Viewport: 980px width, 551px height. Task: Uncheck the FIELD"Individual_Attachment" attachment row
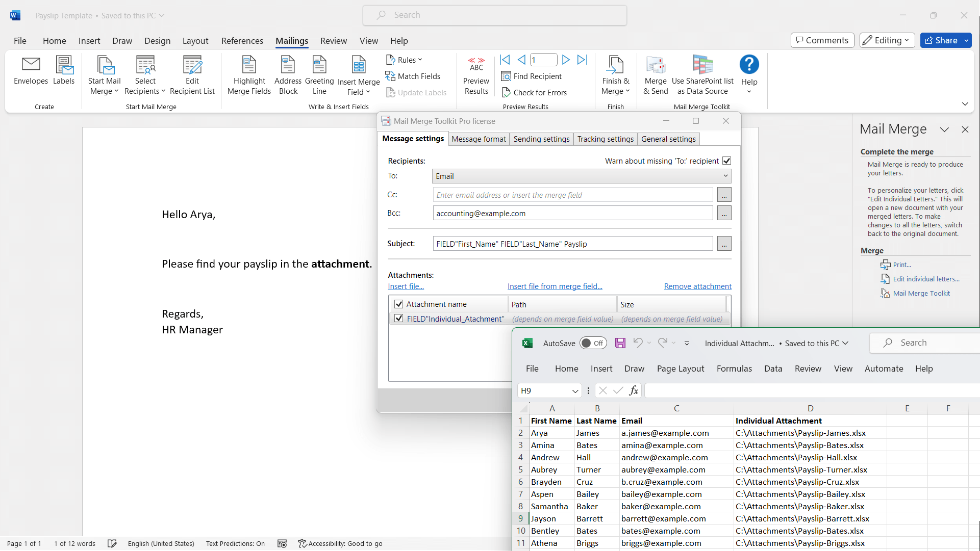click(398, 318)
